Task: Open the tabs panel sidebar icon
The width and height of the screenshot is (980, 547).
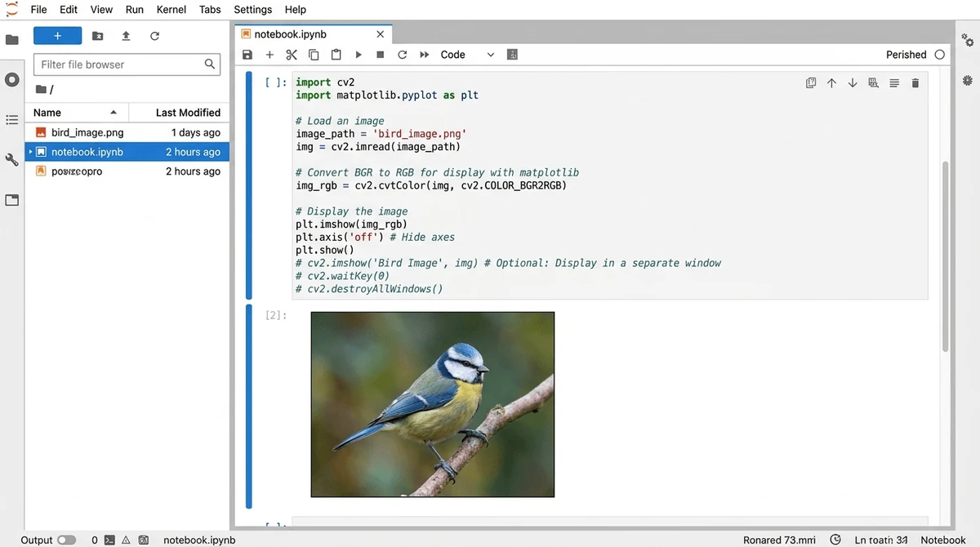Action: pos(11,200)
